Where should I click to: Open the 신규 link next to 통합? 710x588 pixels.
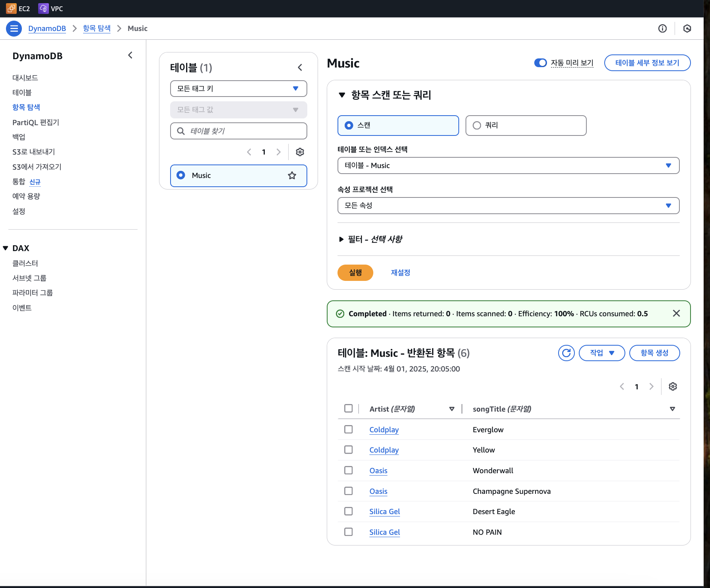(x=35, y=182)
